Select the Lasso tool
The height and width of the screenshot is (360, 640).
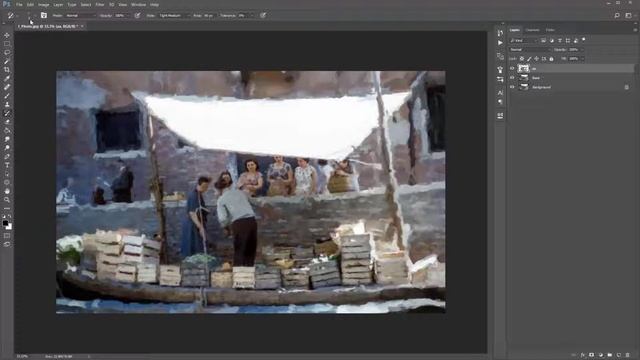tap(7, 53)
